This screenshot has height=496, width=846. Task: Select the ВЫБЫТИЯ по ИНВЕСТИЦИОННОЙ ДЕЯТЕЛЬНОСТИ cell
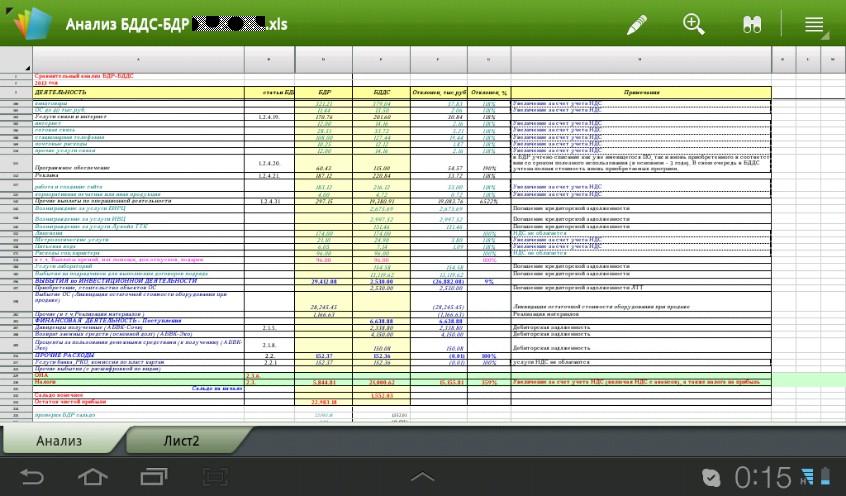coord(138,281)
